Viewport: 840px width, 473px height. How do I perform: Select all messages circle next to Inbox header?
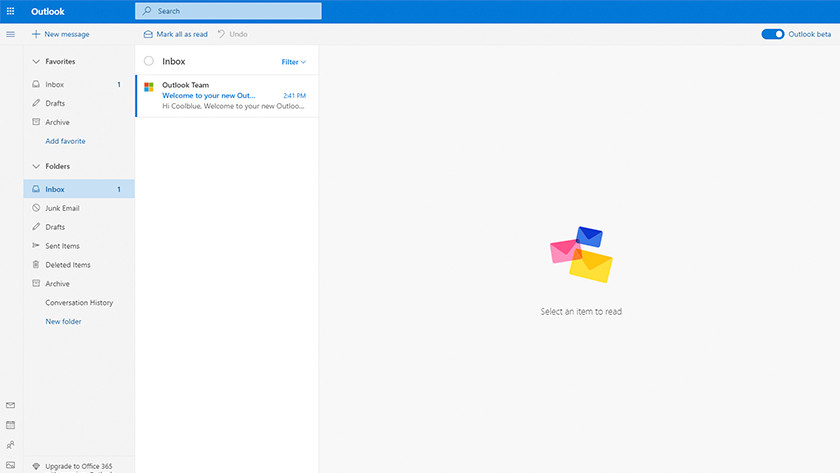(149, 62)
